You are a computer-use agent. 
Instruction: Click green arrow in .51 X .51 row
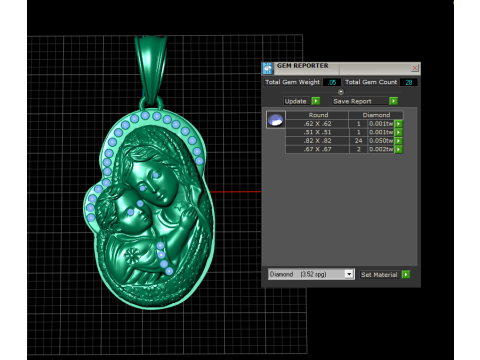[x=398, y=132]
